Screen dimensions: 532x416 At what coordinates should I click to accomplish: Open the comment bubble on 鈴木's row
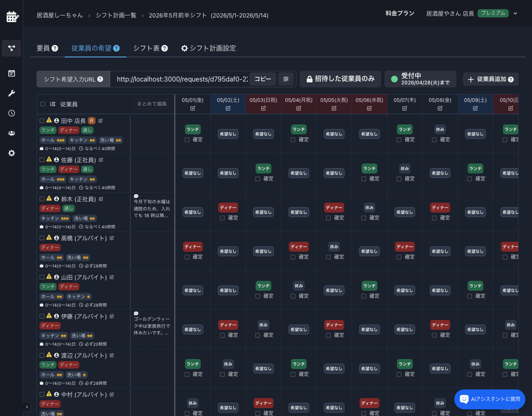[136, 196]
